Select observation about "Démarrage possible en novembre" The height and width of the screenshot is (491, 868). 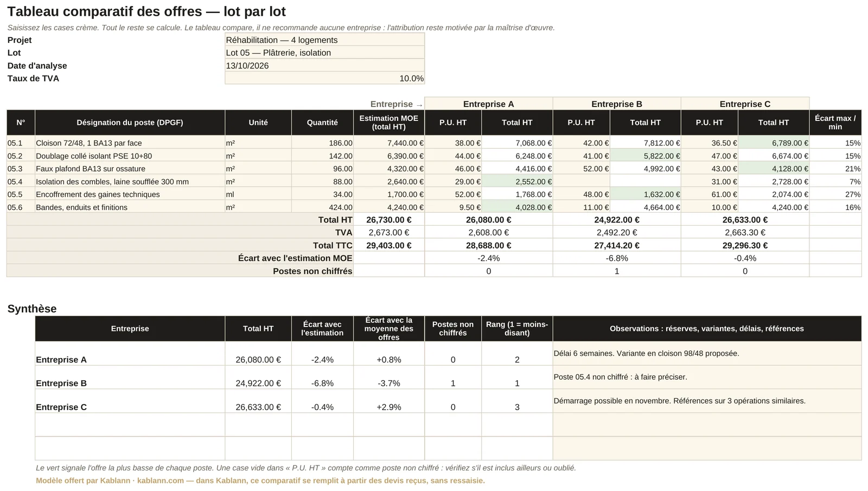707,401
